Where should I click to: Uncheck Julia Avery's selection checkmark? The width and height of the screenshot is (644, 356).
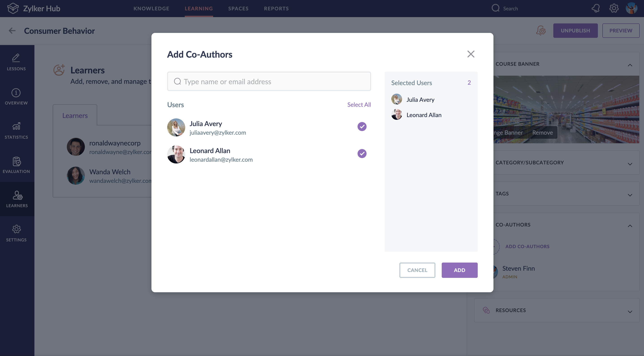(x=362, y=127)
